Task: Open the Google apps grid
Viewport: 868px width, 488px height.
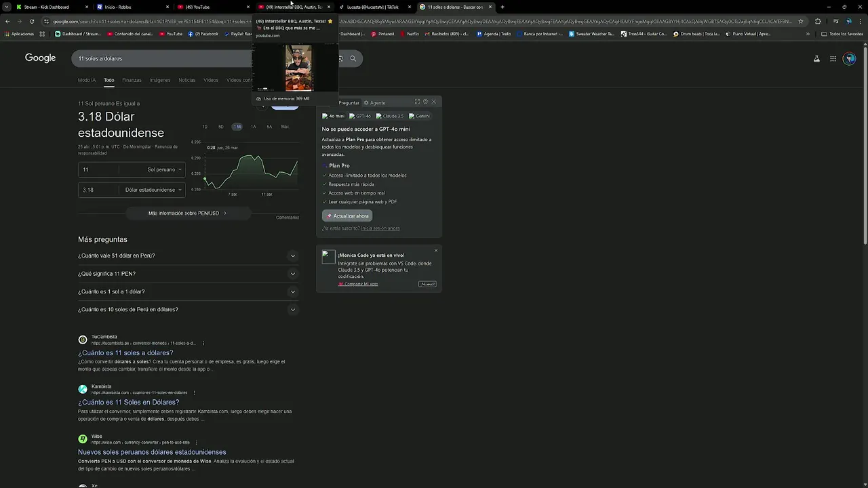Action: pyautogui.click(x=833, y=59)
